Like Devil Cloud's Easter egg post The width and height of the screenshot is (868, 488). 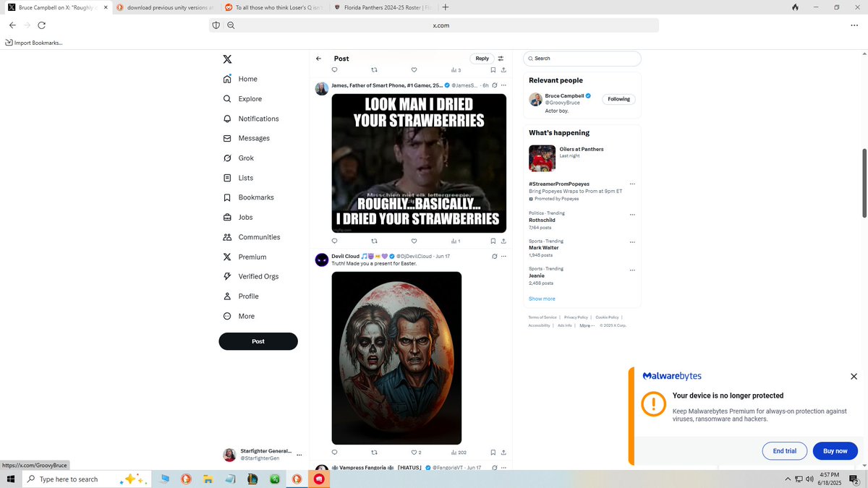click(414, 452)
